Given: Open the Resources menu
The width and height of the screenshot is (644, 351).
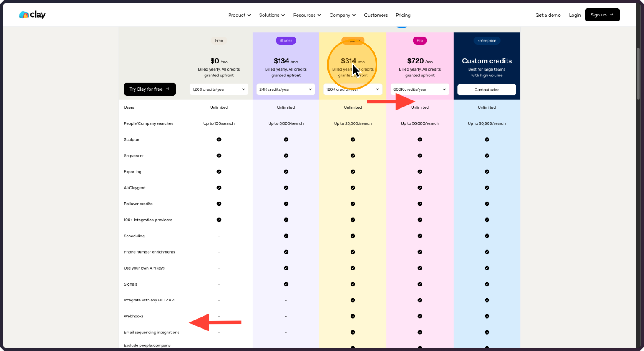Looking at the screenshot, I should coord(307,15).
